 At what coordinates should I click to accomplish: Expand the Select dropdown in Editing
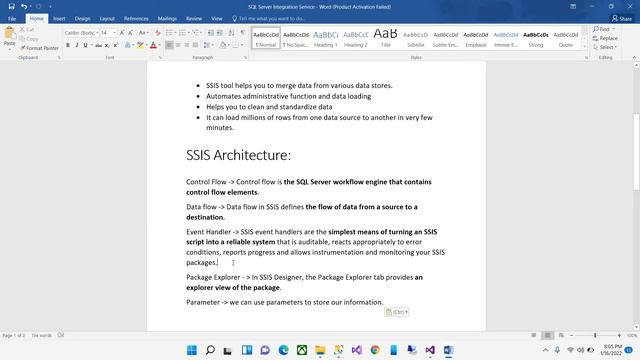point(604,47)
